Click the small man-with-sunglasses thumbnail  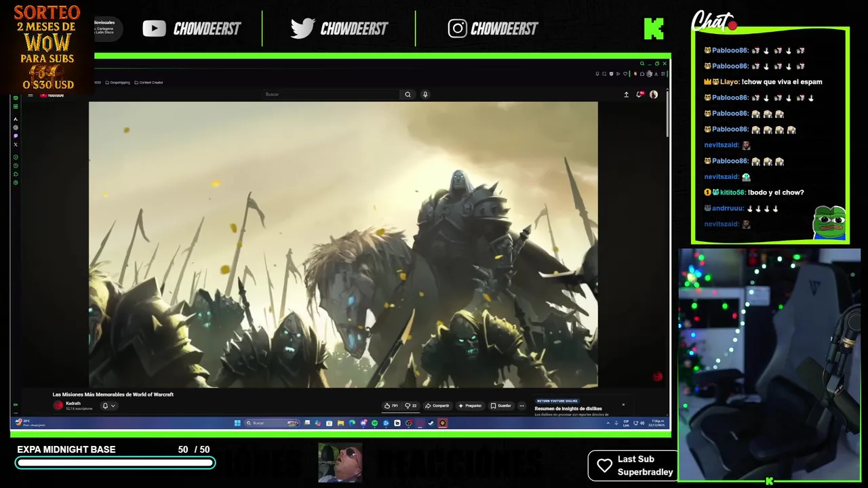pos(340,462)
